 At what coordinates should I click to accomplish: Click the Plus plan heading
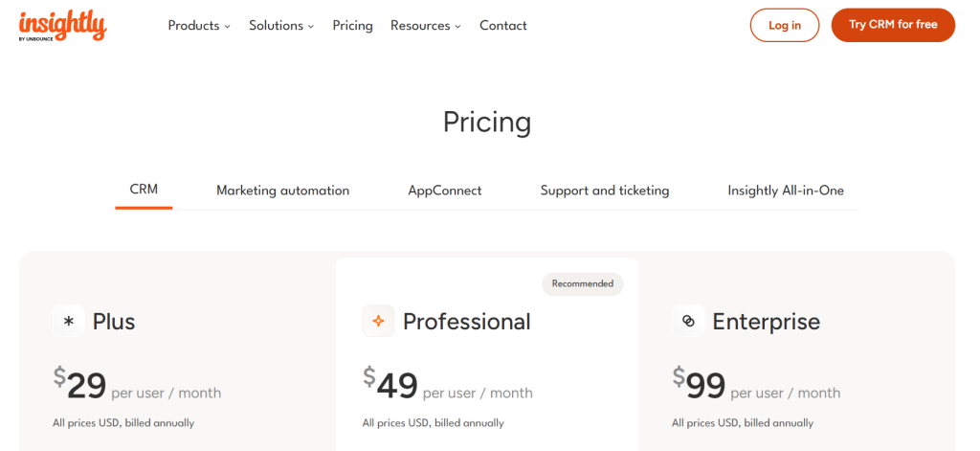pos(114,322)
